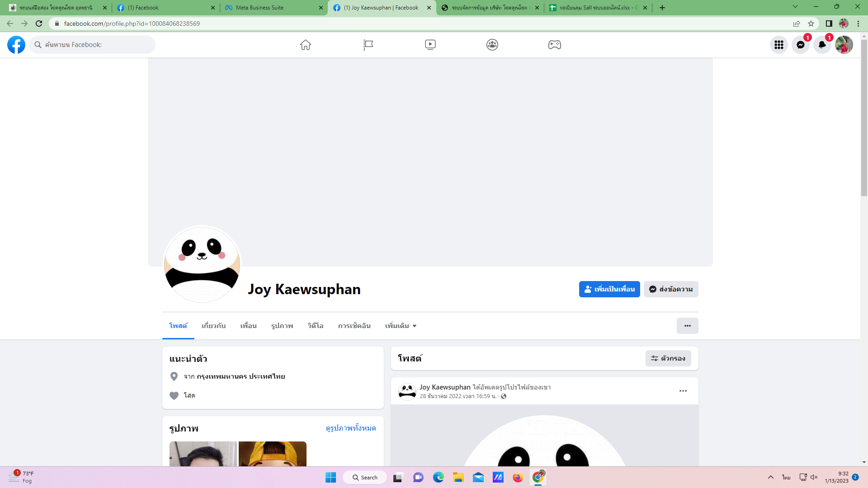
Task: Open Gaming controller icon
Action: (x=554, y=45)
